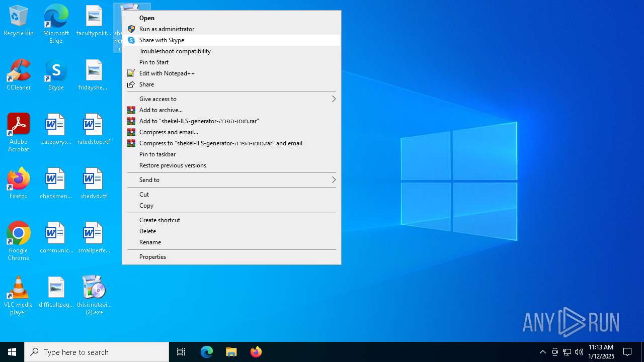This screenshot has width=644, height=362.
Task: Select the facultypolit... image file icon
Action: 94,21
